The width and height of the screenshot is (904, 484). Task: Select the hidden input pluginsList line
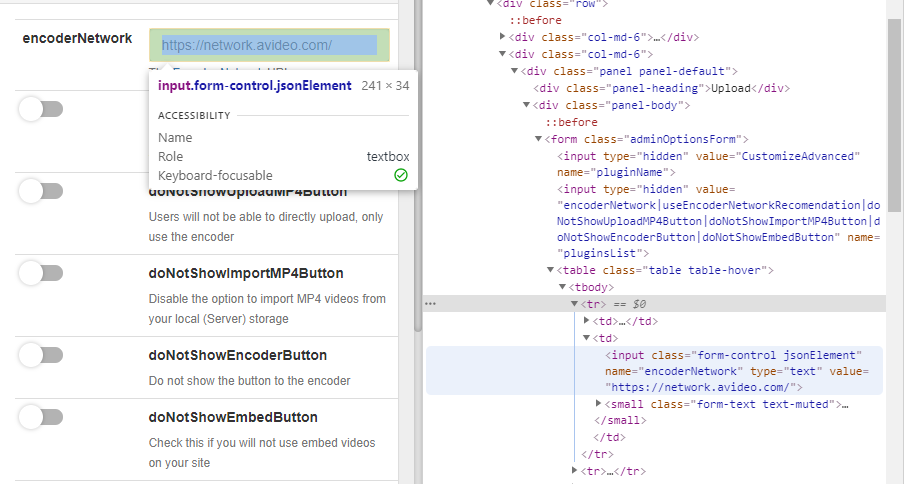[x=718, y=221]
